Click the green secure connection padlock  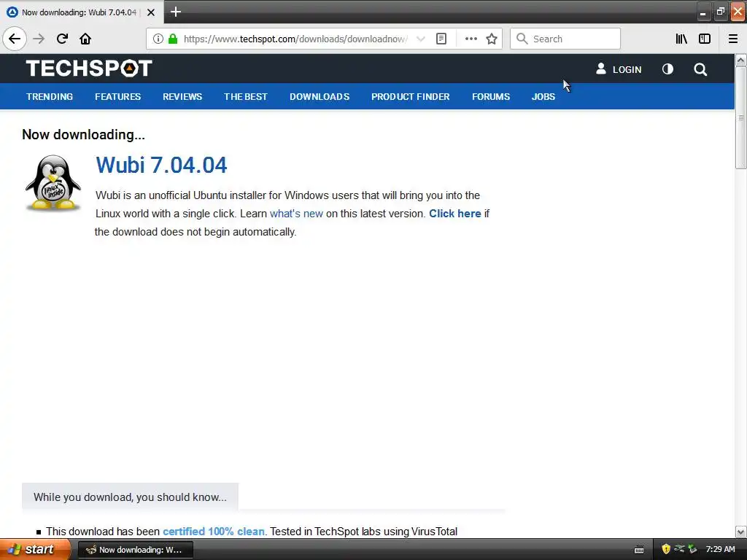coord(173,39)
